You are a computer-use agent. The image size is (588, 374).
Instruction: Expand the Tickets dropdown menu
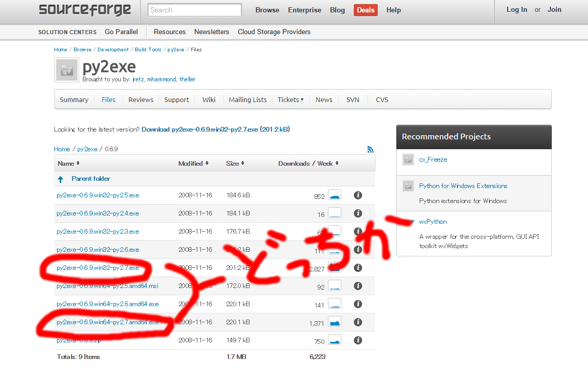point(291,100)
